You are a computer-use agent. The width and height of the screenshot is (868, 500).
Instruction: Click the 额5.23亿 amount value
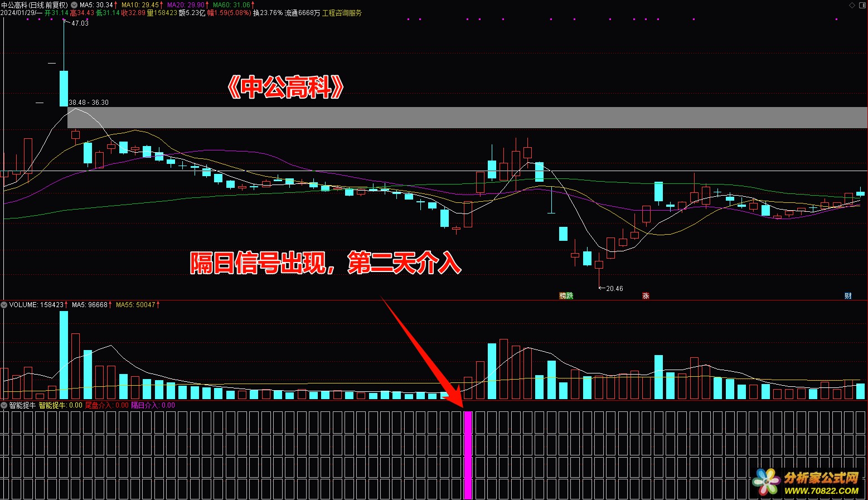[192, 13]
